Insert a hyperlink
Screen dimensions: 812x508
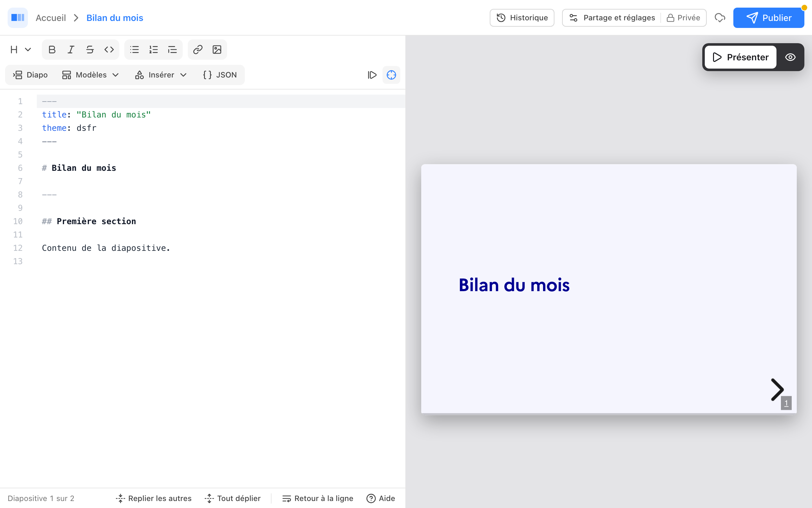[198, 50]
